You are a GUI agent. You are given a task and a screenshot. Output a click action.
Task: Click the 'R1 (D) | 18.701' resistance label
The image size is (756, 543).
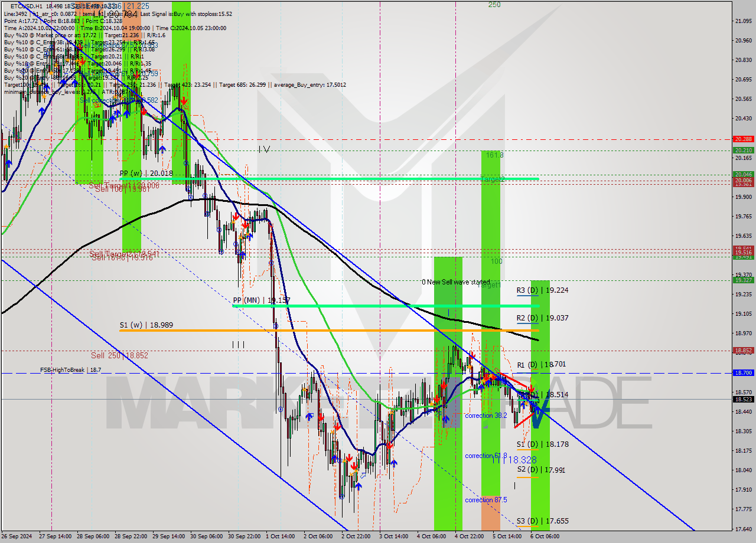(541, 365)
